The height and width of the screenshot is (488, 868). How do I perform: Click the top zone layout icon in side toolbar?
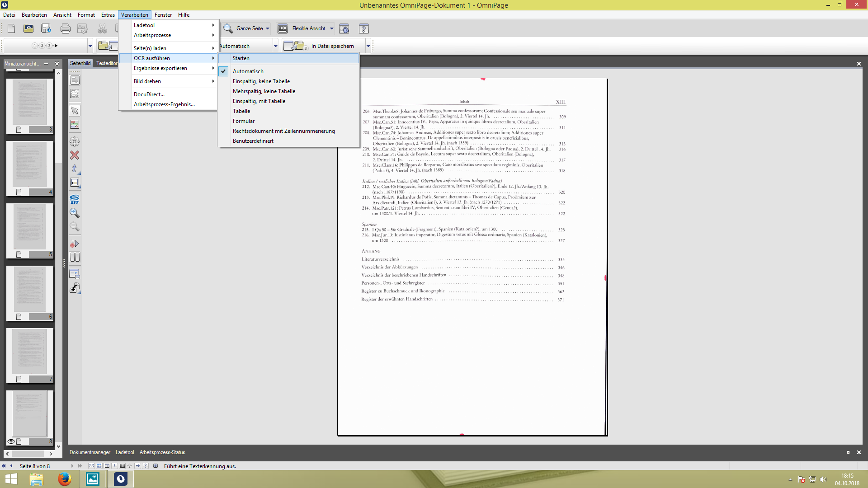(75, 80)
